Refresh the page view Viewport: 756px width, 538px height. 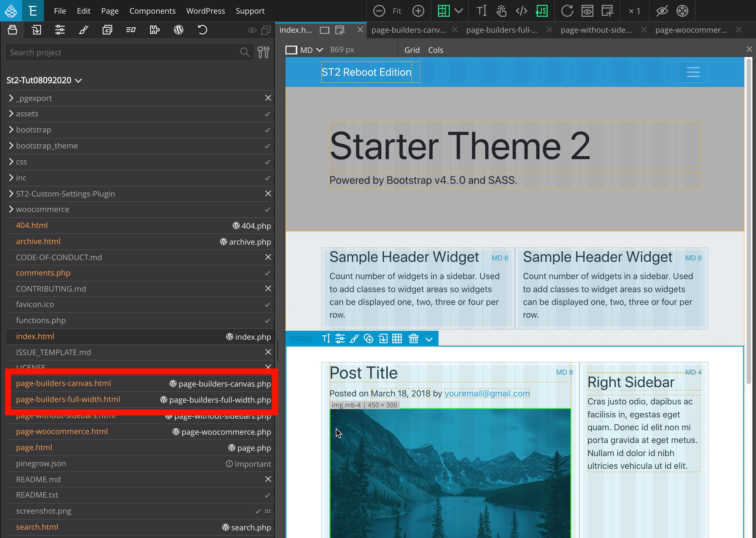tap(567, 11)
